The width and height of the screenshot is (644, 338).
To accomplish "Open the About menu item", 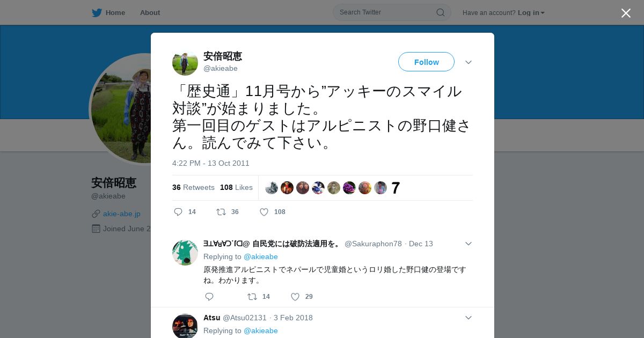I will coord(150,13).
